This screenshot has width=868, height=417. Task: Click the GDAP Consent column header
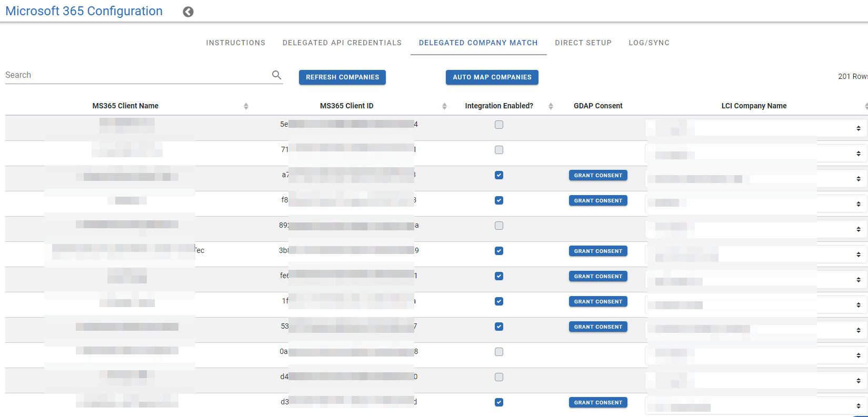(598, 106)
